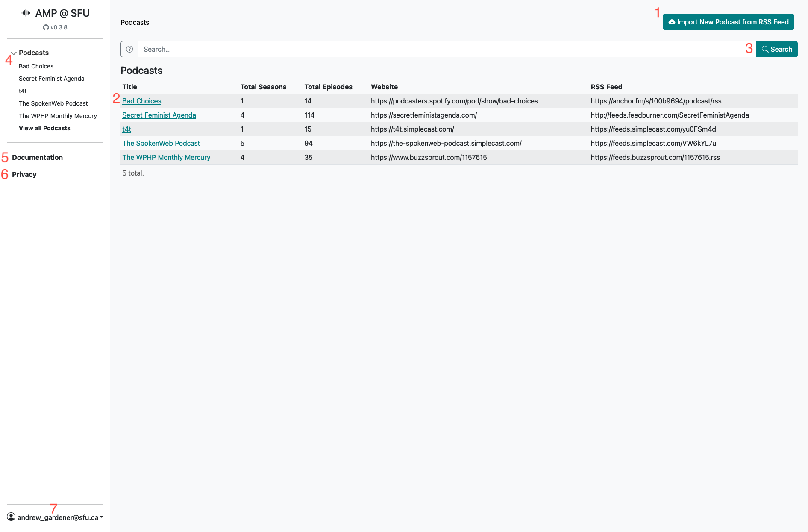
Task: Click the RSS Feed column header
Action: (606, 87)
